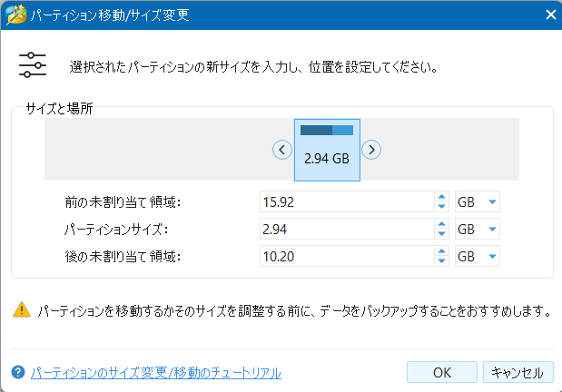Decrease 後の未割り当て領域 with the down spinner
The height and width of the screenshot is (392, 562).
[442, 261]
